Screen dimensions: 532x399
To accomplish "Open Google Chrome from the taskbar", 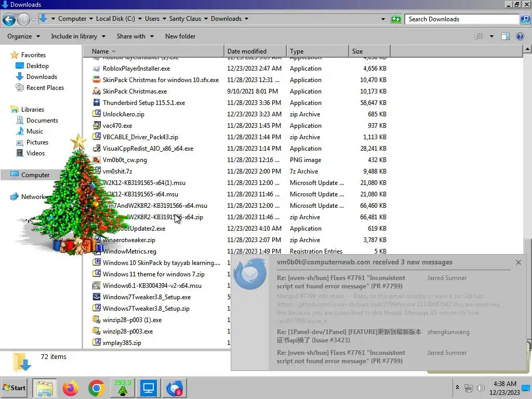I will click(96, 388).
